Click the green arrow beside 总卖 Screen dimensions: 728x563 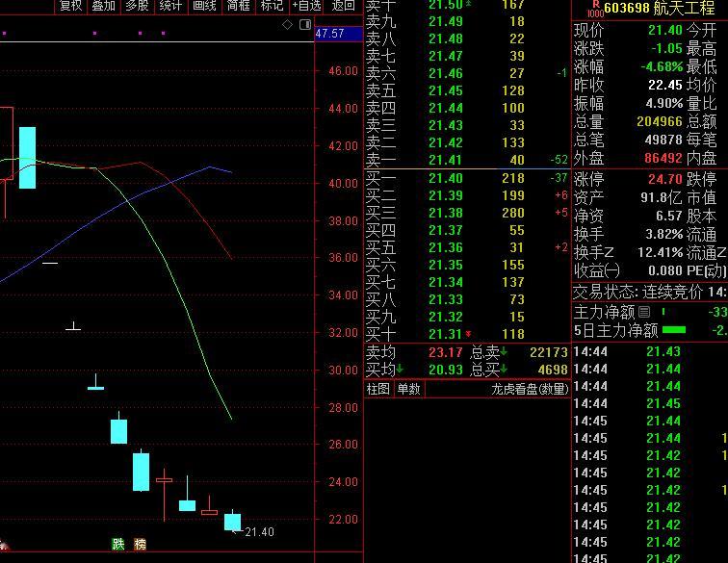click(504, 352)
